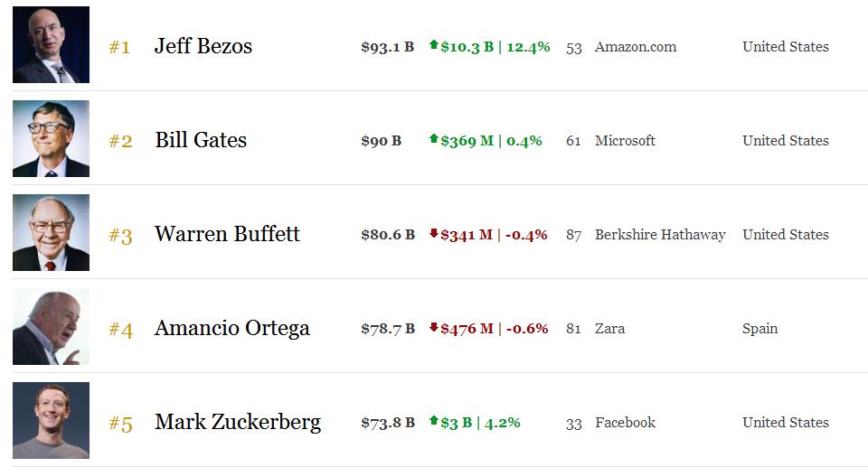Click the $73.8 B net worth value
The width and height of the screenshot is (868, 467).
(x=387, y=422)
